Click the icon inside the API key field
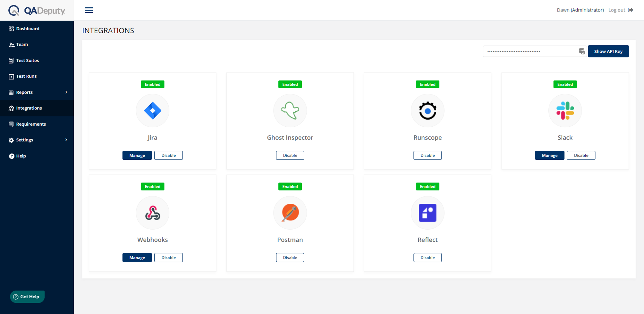 581,51
